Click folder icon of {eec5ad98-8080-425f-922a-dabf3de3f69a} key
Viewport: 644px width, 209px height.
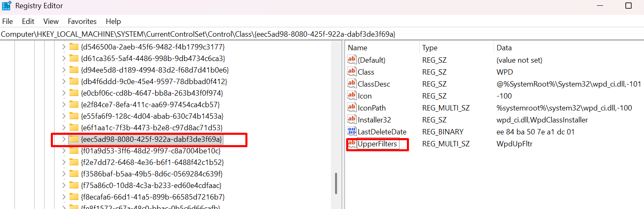click(x=74, y=139)
